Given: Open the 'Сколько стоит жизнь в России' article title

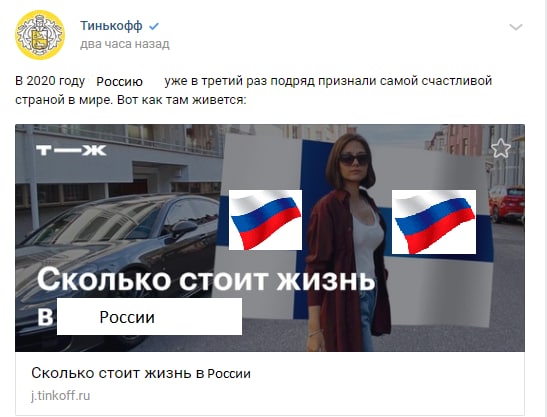Looking at the screenshot, I should 141,373.
